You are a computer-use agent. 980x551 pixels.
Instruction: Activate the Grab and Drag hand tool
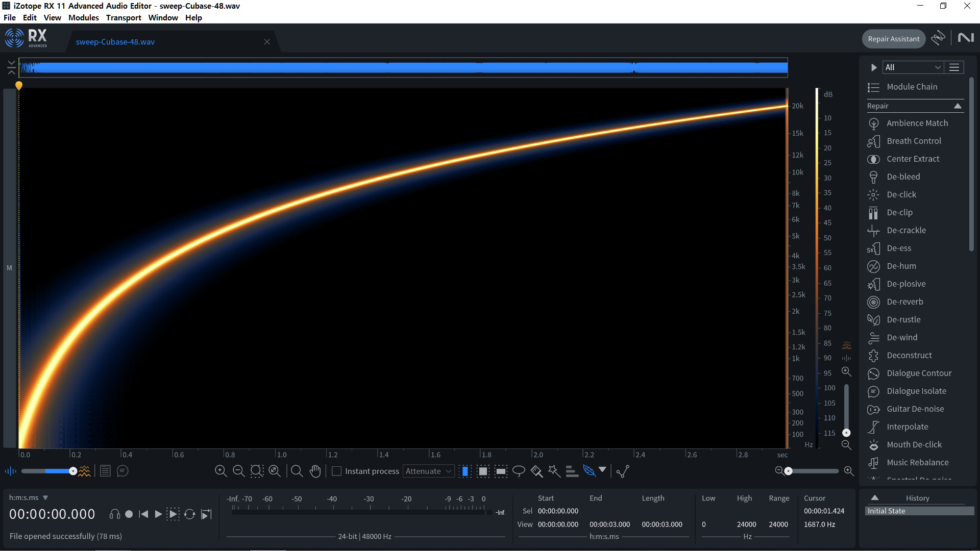[x=315, y=471]
